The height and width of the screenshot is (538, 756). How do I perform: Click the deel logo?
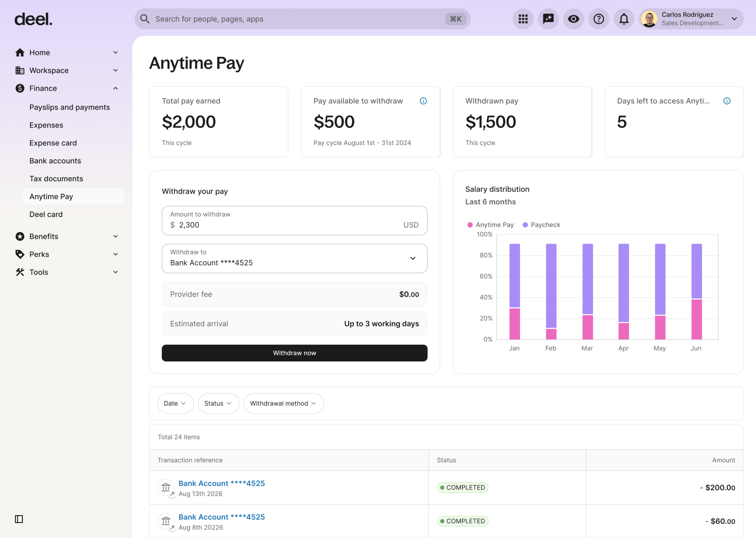(x=33, y=19)
